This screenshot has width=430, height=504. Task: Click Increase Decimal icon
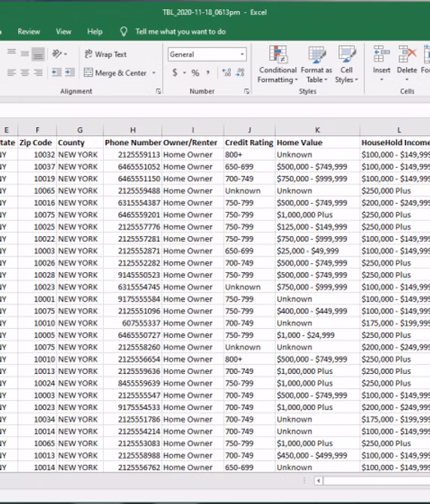pyautogui.click(x=226, y=73)
